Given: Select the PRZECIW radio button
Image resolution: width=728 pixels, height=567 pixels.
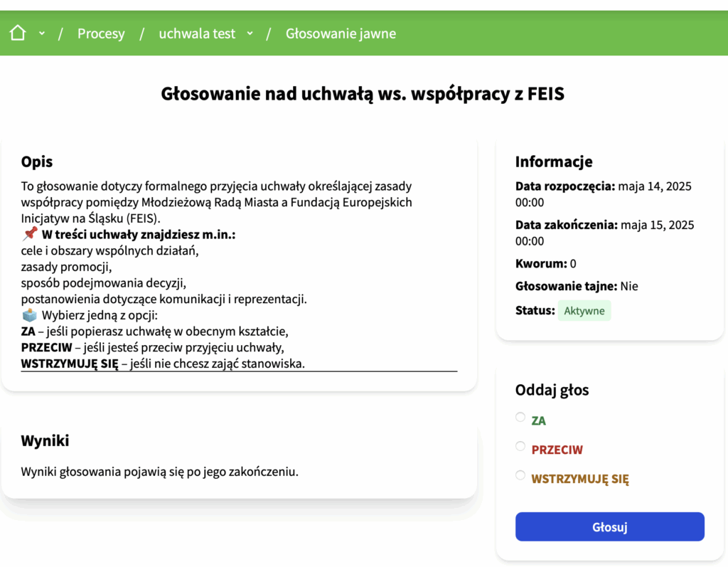Looking at the screenshot, I should click(520, 446).
